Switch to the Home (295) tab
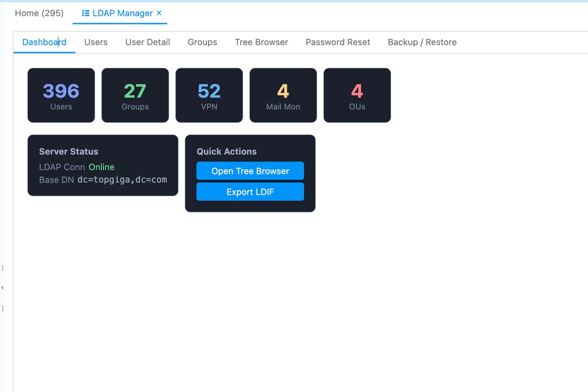Viewport: 588px width, 392px height. 39,13
